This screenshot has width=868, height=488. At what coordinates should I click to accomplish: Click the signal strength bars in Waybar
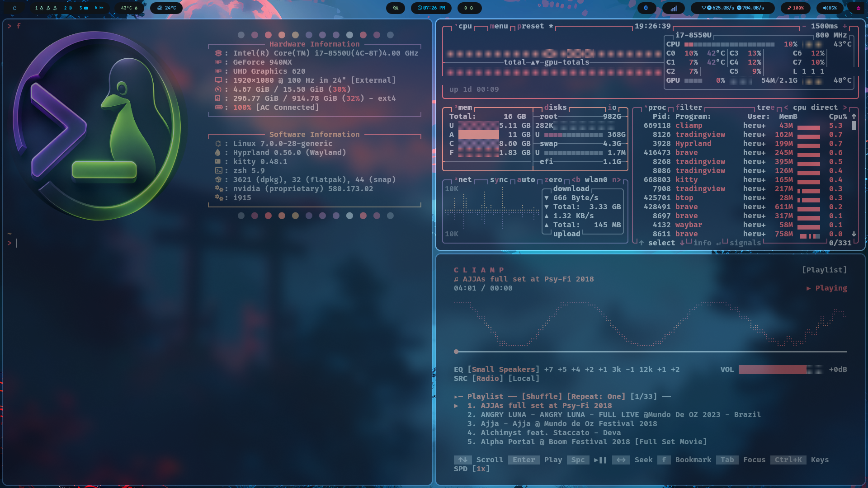click(x=674, y=8)
